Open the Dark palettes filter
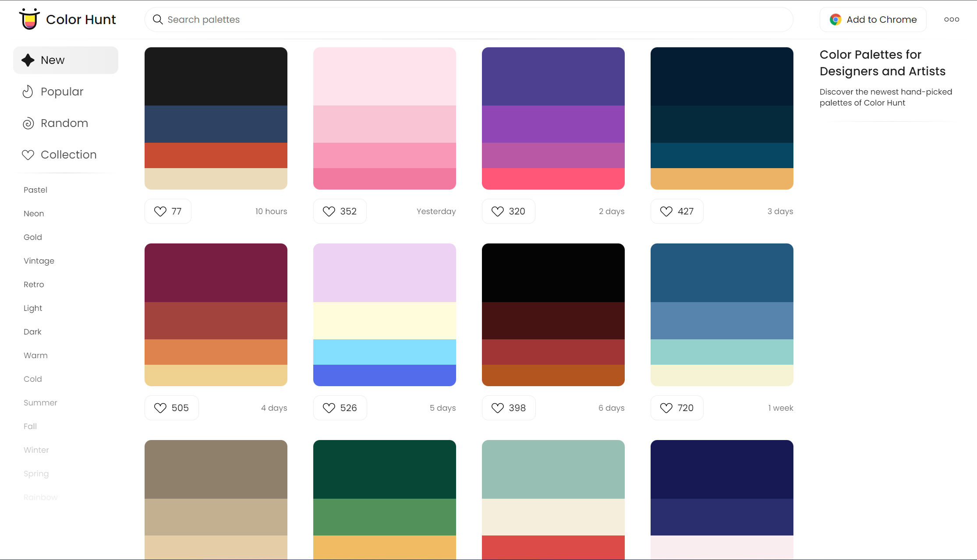The height and width of the screenshot is (560, 977). click(x=32, y=331)
